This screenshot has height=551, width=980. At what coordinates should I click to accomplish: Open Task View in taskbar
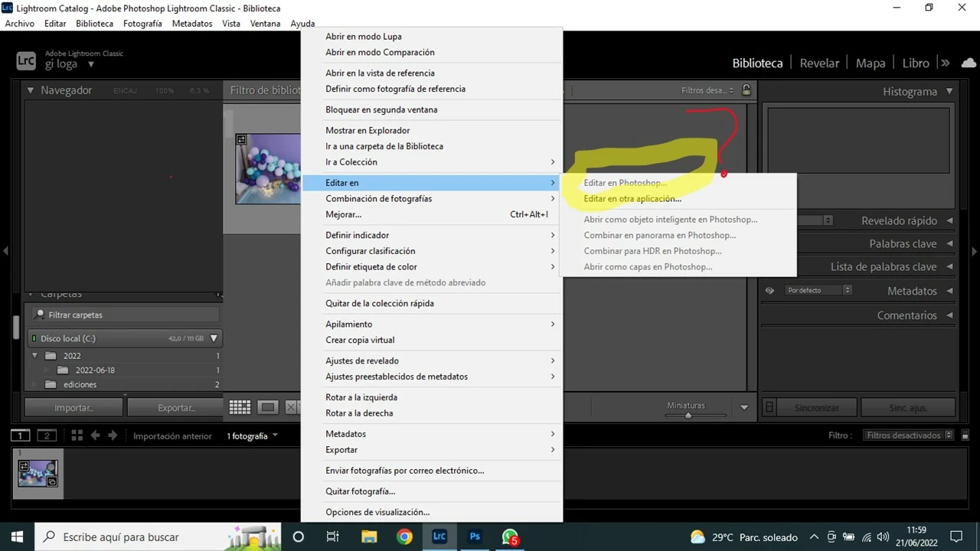click(x=332, y=536)
